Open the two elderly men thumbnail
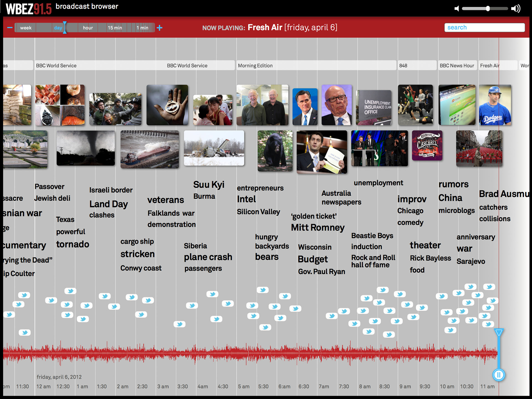Image resolution: width=532 pixels, height=399 pixels. (x=263, y=105)
